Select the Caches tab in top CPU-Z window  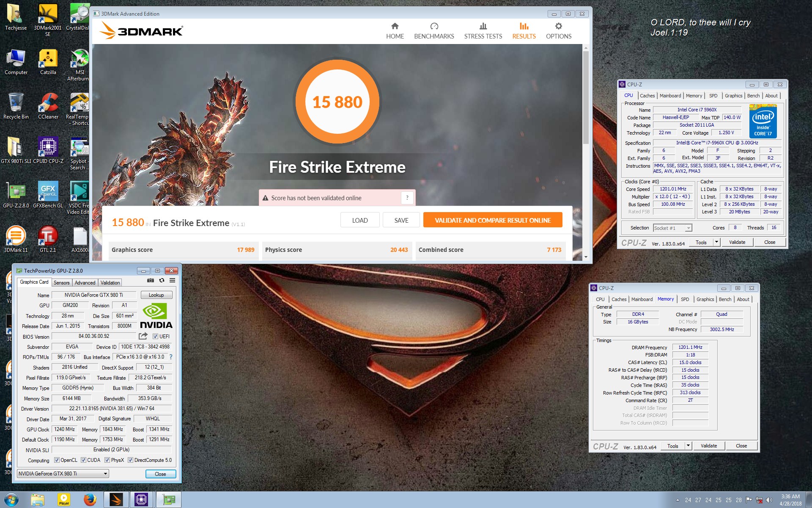click(x=647, y=96)
